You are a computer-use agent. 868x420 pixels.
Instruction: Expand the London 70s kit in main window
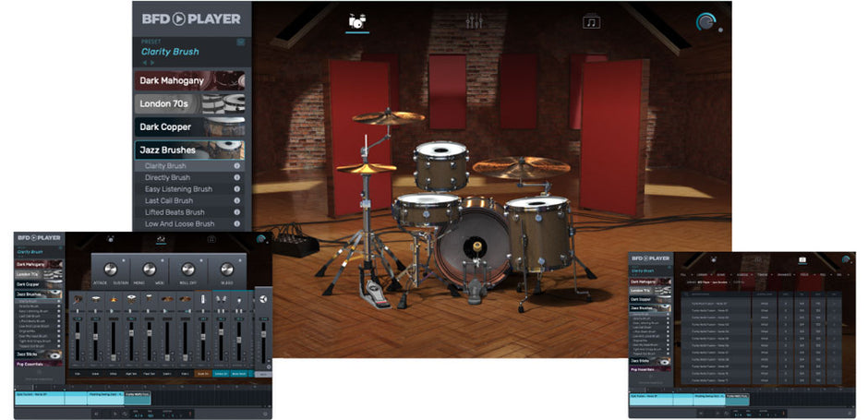tap(190, 103)
